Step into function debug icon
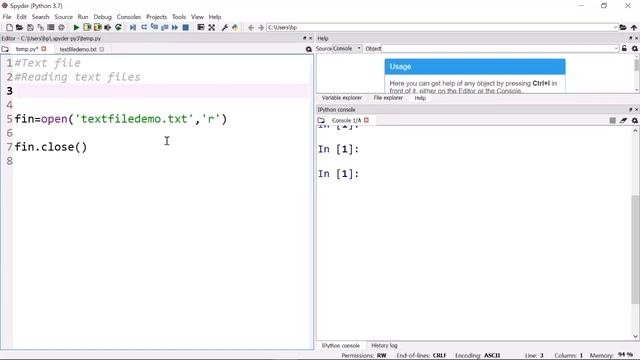This screenshot has width=640, height=360. point(154,27)
